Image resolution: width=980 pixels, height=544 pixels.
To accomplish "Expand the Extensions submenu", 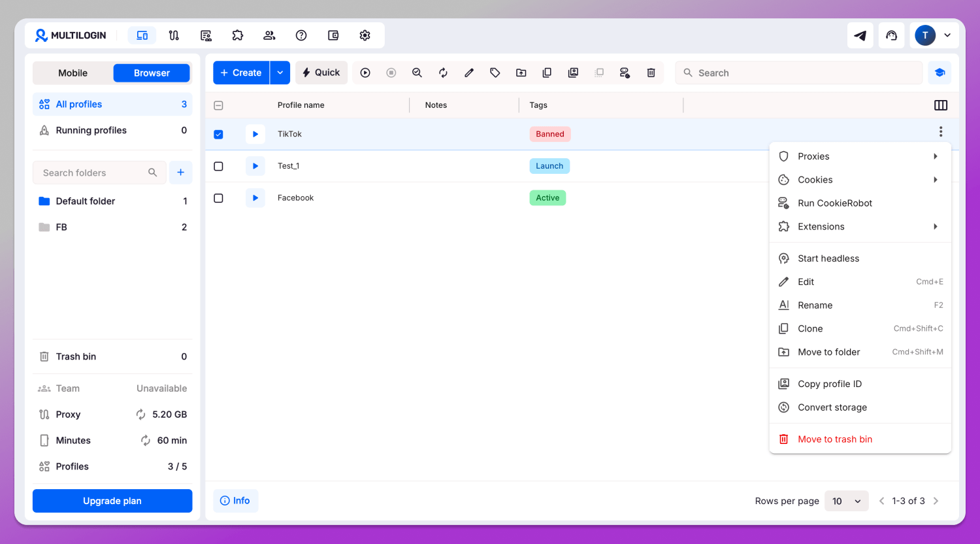I will pyautogui.click(x=860, y=226).
